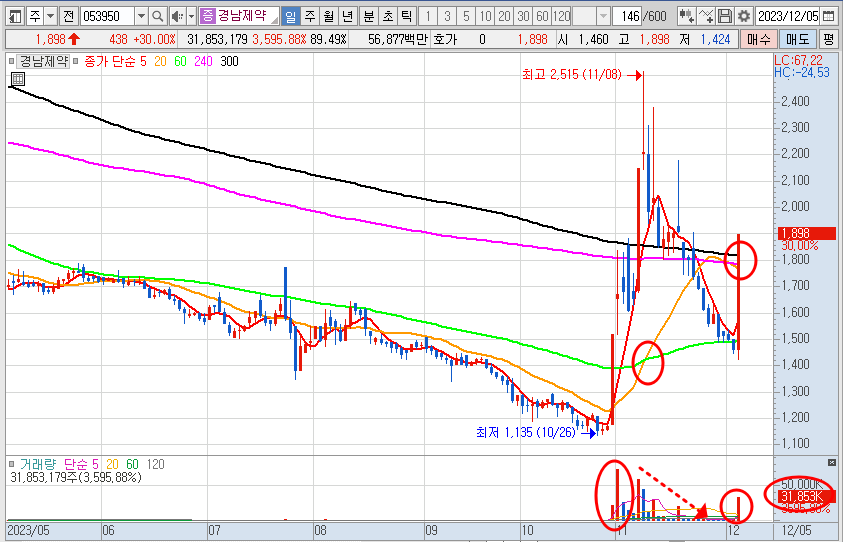Choose the 1 interval button

click(x=427, y=16)
